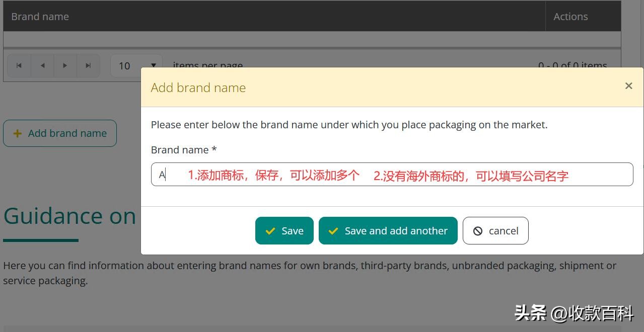Click the last-page pagination icon

(x=88, y=65)
